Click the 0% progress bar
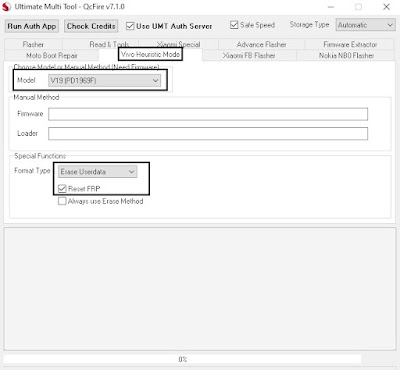Viewport: 400px width, 370px height. click(x=182, y=359)
